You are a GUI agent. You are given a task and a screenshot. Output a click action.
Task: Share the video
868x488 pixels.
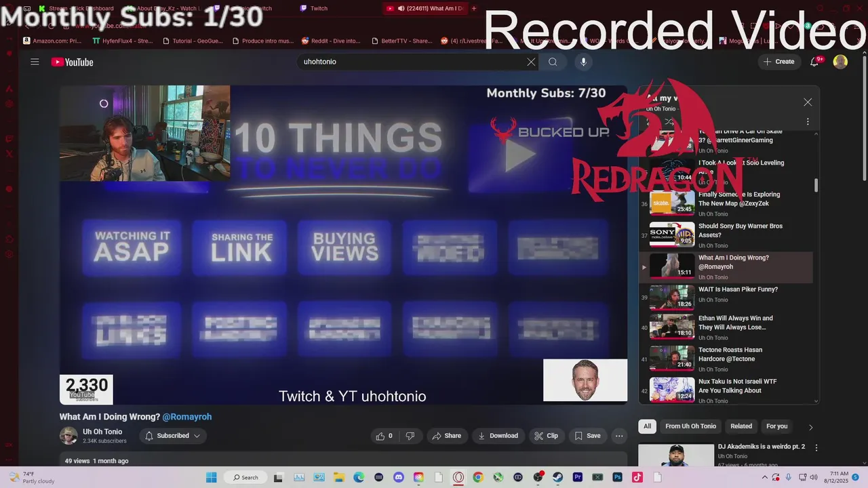pos(446,436)
